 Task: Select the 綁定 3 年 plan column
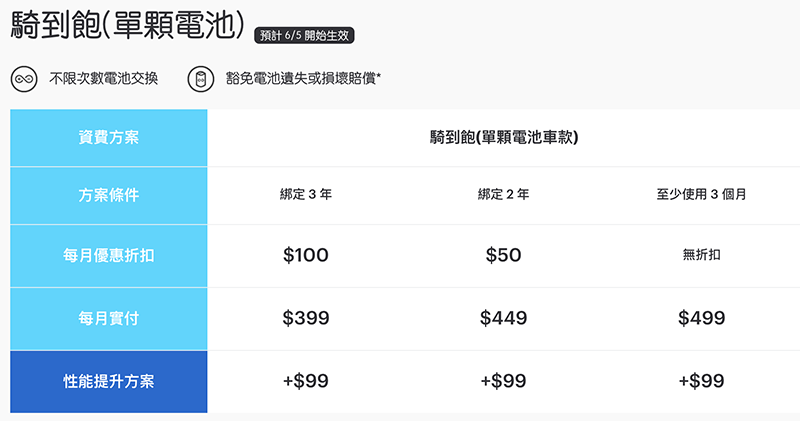(x=305, y=196)
